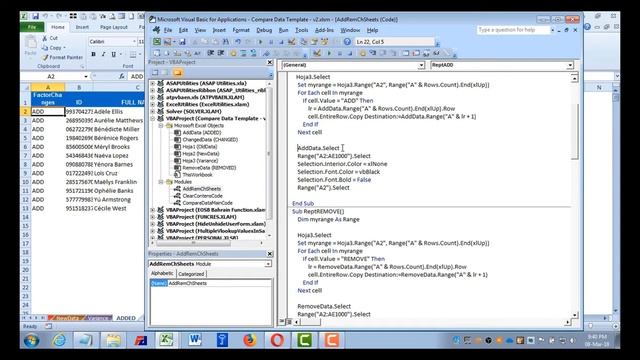Click the Reset stop icon in Standard toolbar
This screenshot has width=640, height=360.
[281, 42]
